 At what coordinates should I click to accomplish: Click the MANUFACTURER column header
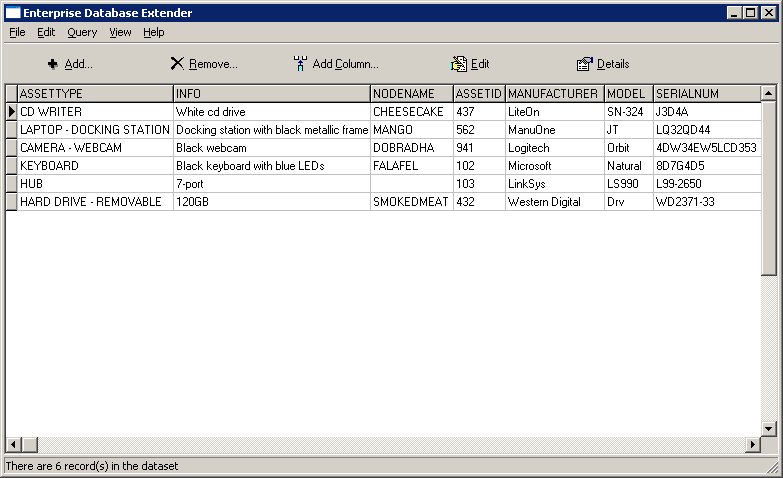[x=553, y=94]
